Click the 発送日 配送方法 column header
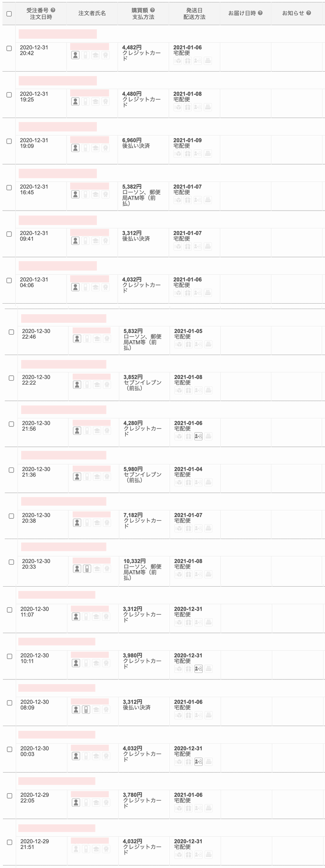Image resolution: width=325 pixels, height=868 pixels. (194, 13)
